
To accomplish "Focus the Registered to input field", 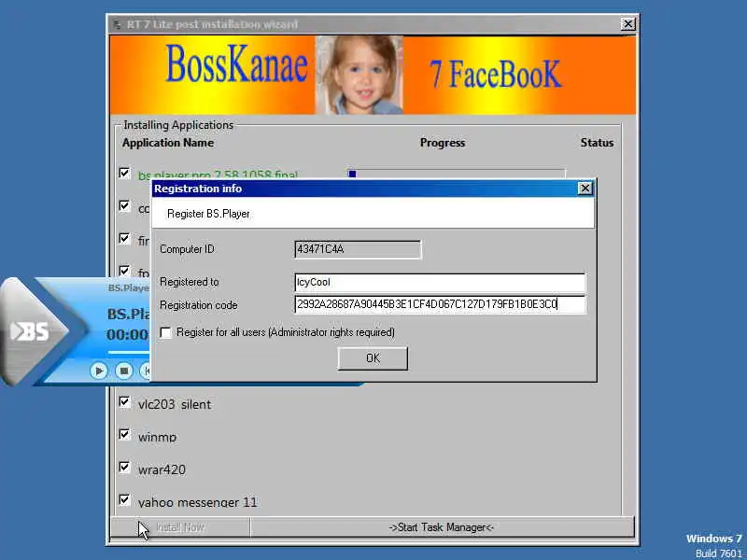I will [x=440, y=282].
